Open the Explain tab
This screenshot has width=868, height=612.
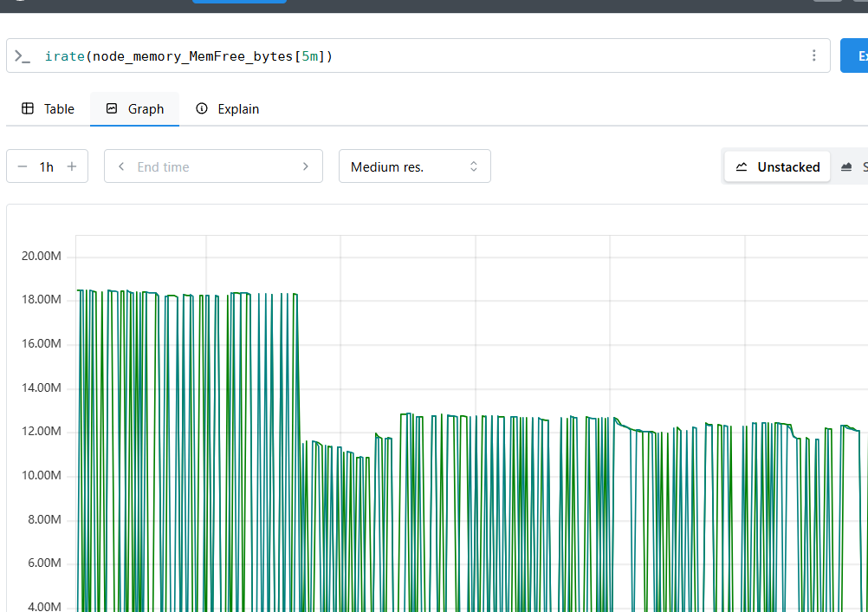tap(228, 109)
